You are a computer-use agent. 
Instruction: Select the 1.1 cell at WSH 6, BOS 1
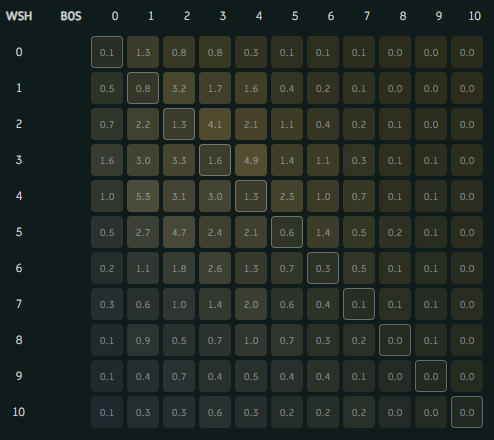point(143,268)
